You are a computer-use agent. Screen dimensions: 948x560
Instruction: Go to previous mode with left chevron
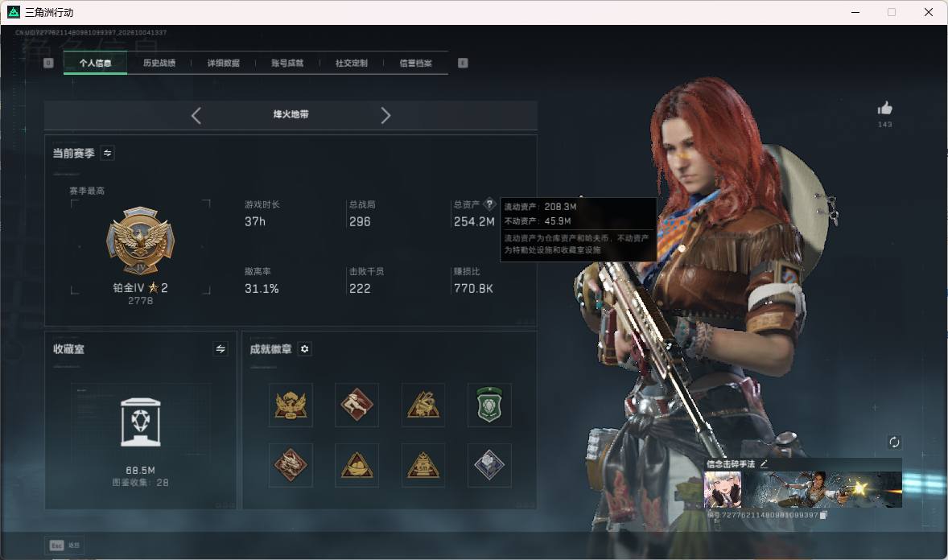[196, 116]
